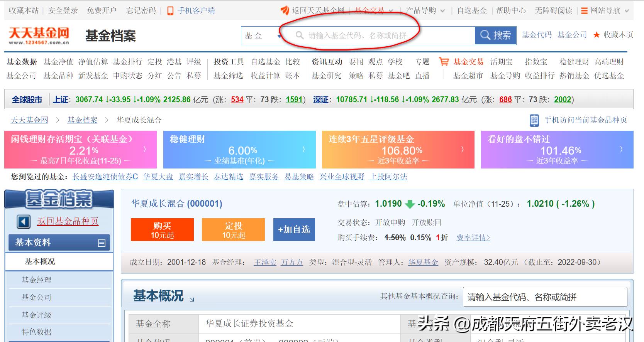
Task: Click the star icon for 收藏本页
Action: point(597,35)
